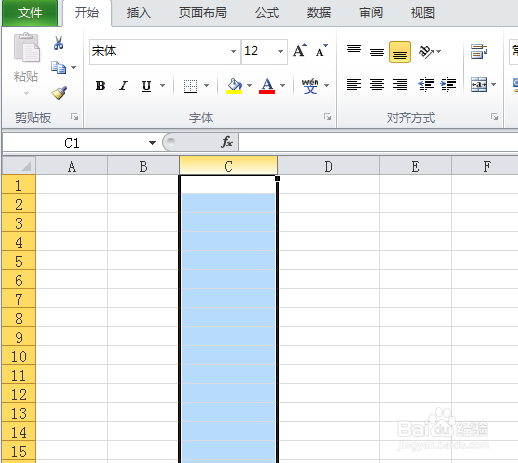This screenshot has height=463, width=518.
Task: Switch to the 开始 Home tab
Action: coord(87,13)
